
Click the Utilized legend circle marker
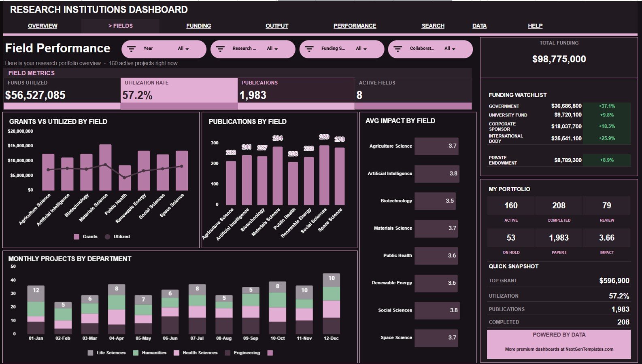(107, 237)
